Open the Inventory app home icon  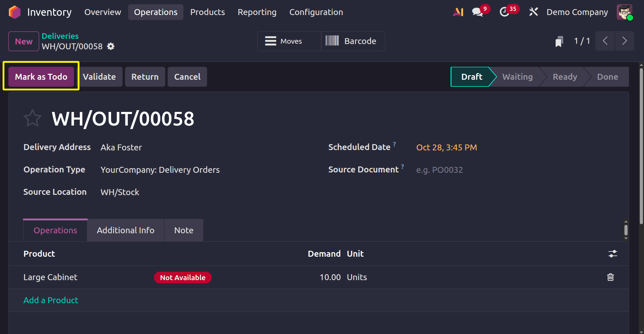pos(14,12)
